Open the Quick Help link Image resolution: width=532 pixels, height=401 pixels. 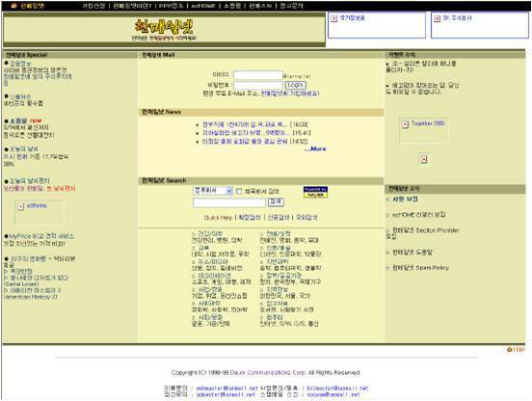[218, 218]
